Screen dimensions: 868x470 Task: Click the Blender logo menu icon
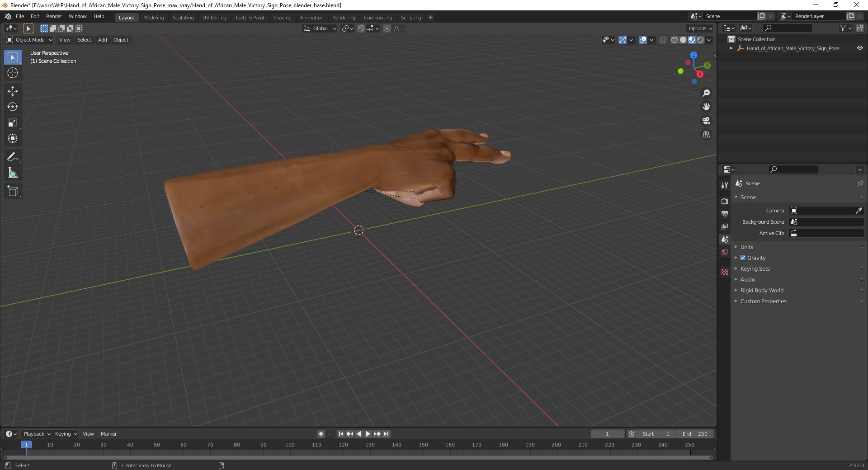coord(8,16)
